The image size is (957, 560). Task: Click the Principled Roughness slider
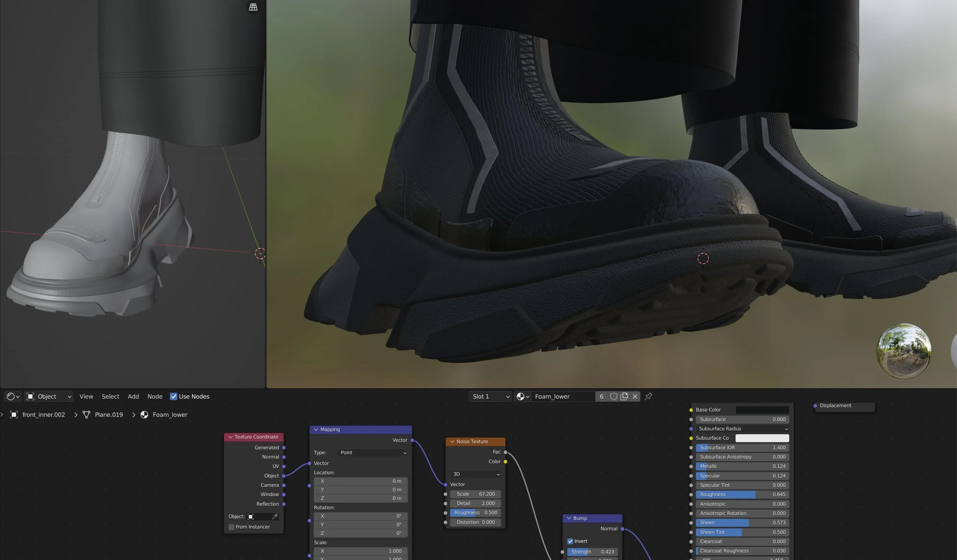742,494
